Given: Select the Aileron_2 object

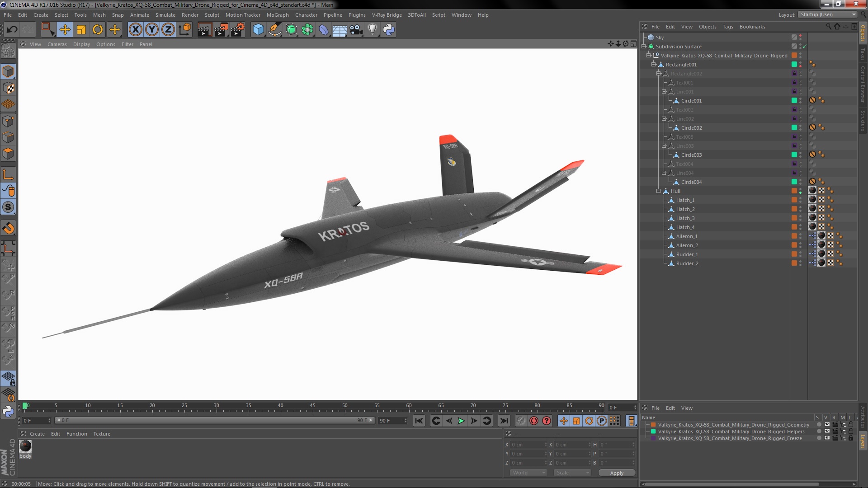Looking at the screenshot, I should pyautogui.click(x=687, y=245).
